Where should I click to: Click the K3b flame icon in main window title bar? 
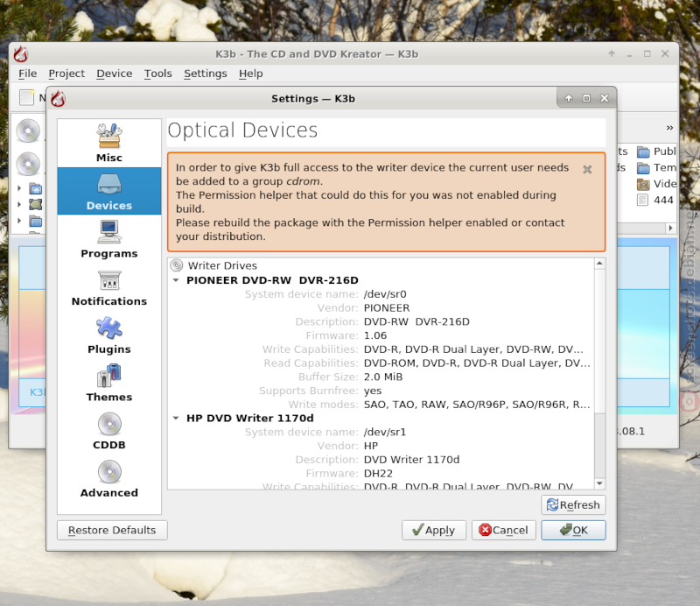[x=21, y=54]
